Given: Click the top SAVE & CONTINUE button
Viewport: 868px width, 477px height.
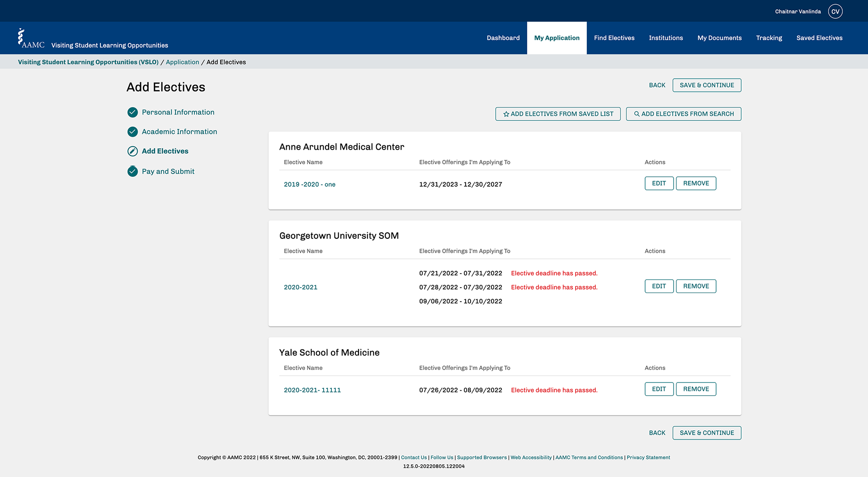Looking at the screenshot, I should coord(707,85).
